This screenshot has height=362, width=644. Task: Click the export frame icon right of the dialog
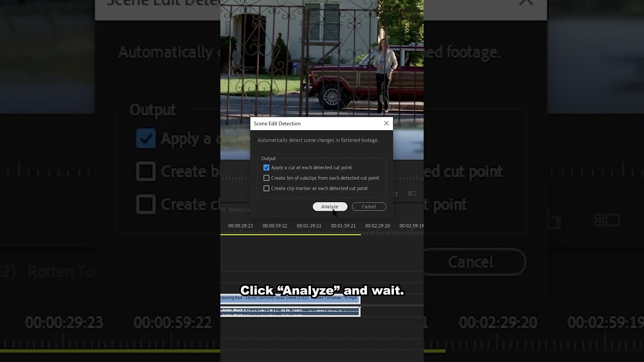coord(395,194)
